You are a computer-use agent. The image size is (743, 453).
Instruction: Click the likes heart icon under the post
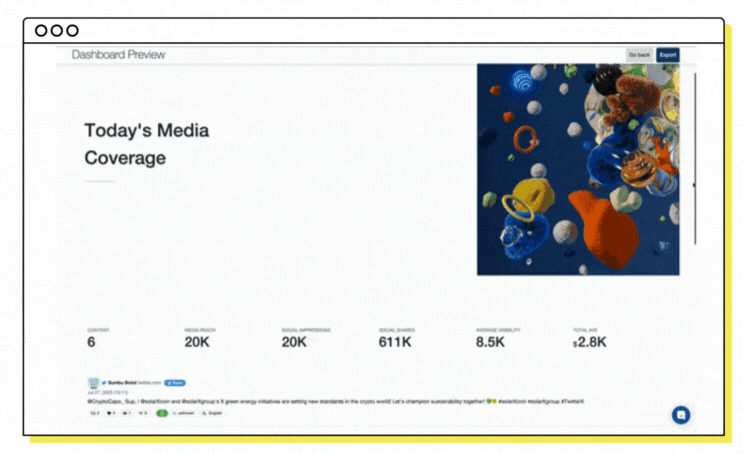[110, 412]
